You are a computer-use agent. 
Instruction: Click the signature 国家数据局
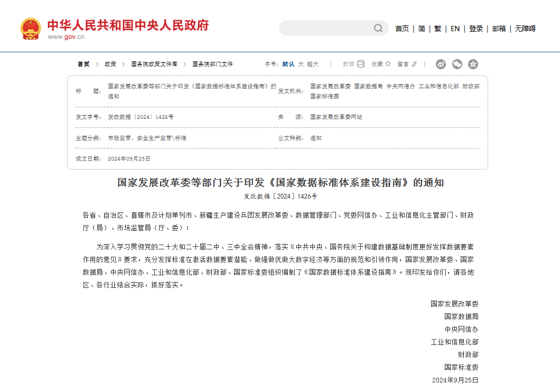tap(461, 316)
